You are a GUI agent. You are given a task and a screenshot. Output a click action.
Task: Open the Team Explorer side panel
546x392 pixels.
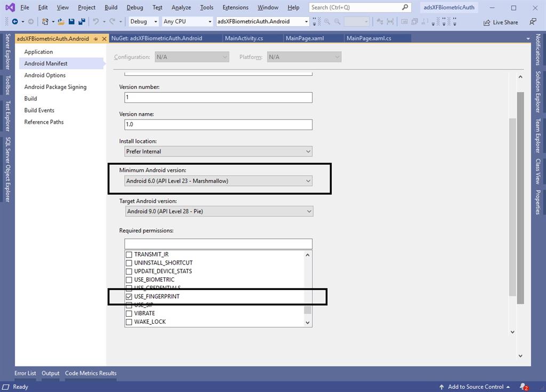(x=538, y=135)
